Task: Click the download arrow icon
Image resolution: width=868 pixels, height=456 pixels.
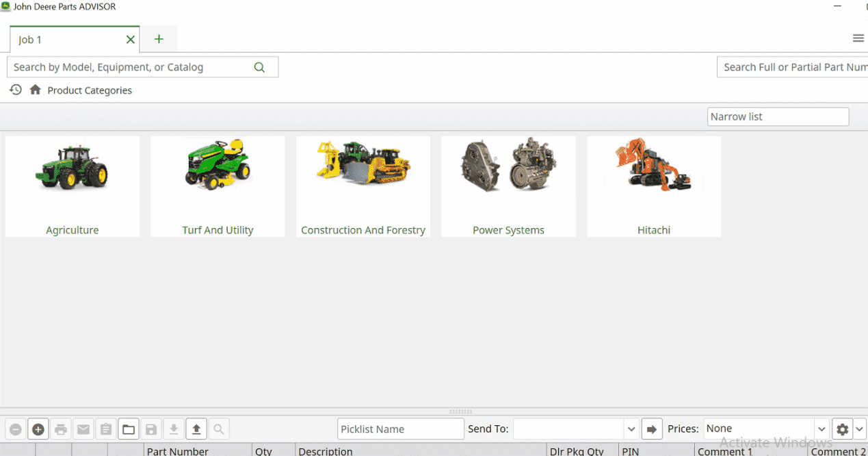Action: point(174,429)
